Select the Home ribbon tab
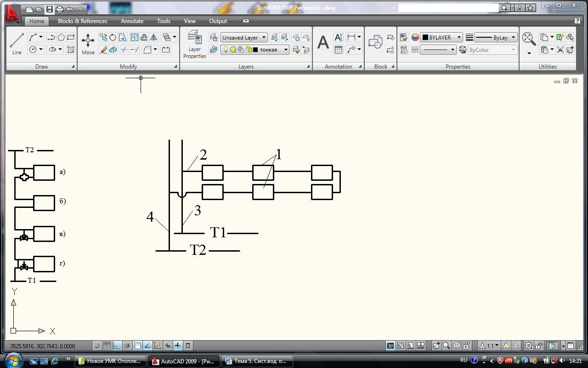 coord(37,21)
